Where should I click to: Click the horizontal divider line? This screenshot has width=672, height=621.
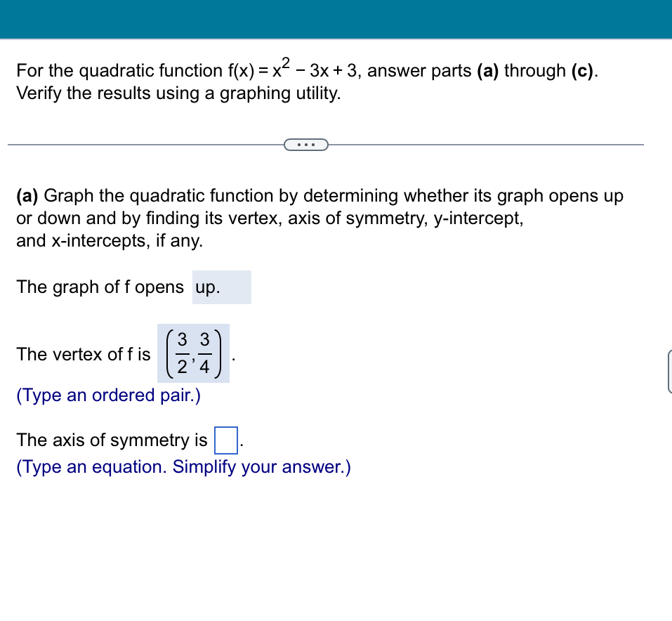point(140,144)
